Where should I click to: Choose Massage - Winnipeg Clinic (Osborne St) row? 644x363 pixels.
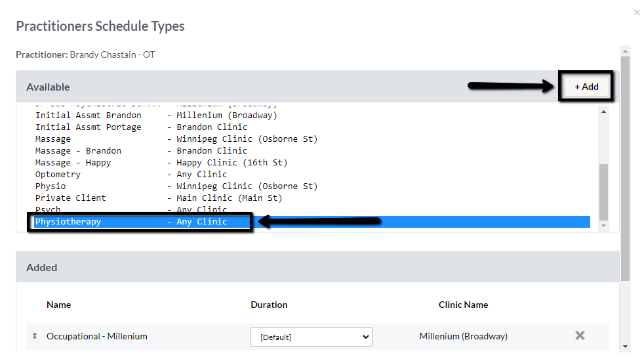pos(312,139)
